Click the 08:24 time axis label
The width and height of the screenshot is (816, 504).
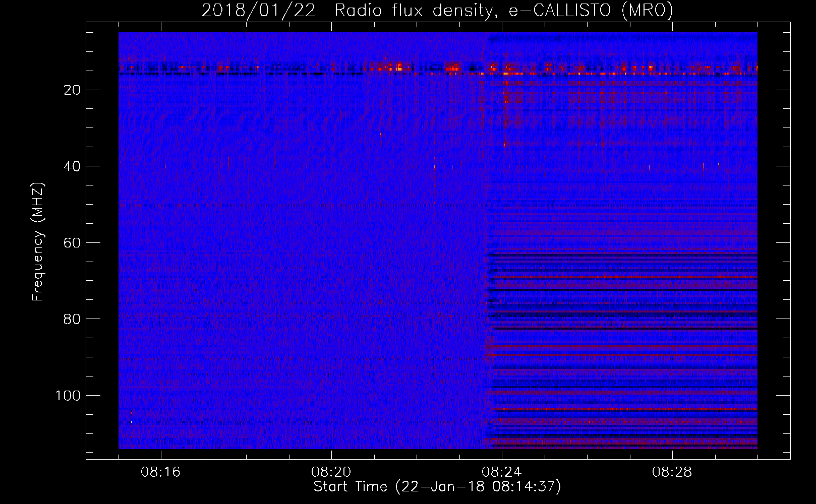point(502,472)
